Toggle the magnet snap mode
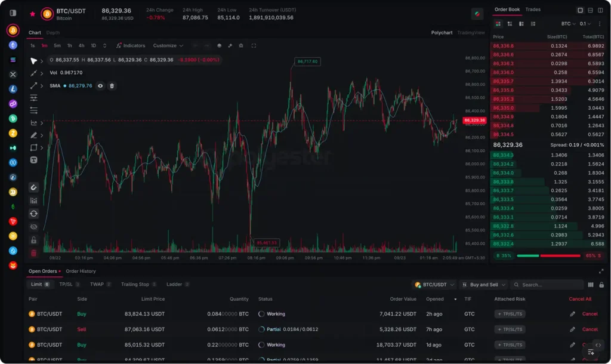Viewport: 611px width, 364px height. 33,187
